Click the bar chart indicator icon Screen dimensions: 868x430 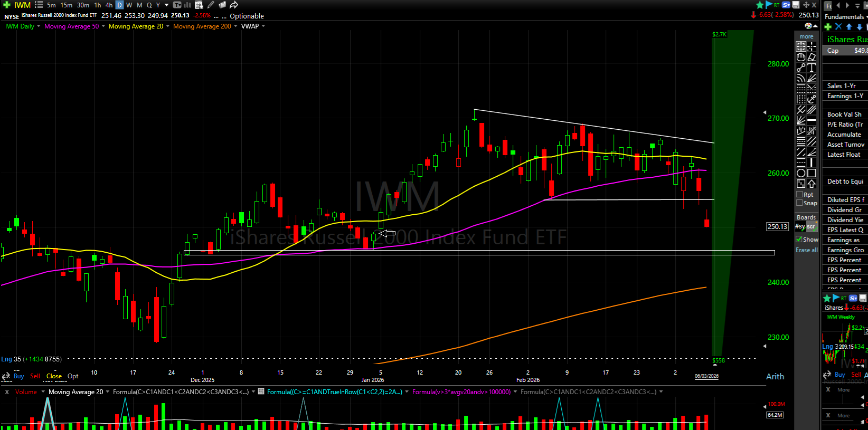[x=187, y=5]
